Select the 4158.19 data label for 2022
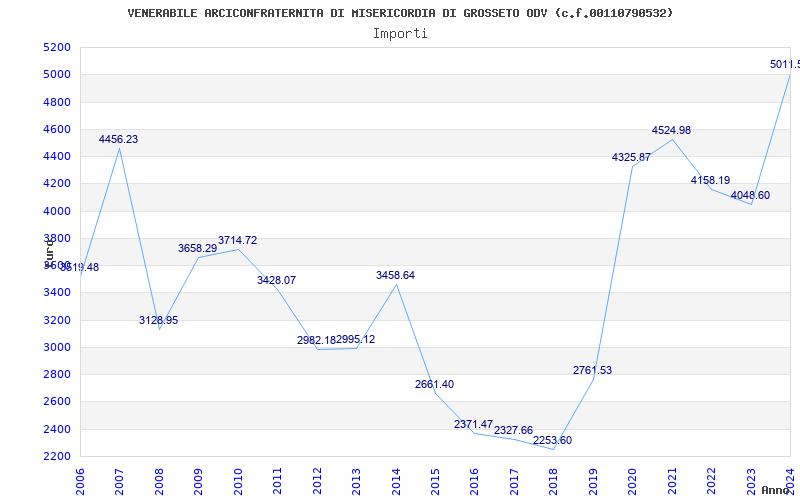 pos(711,180)
